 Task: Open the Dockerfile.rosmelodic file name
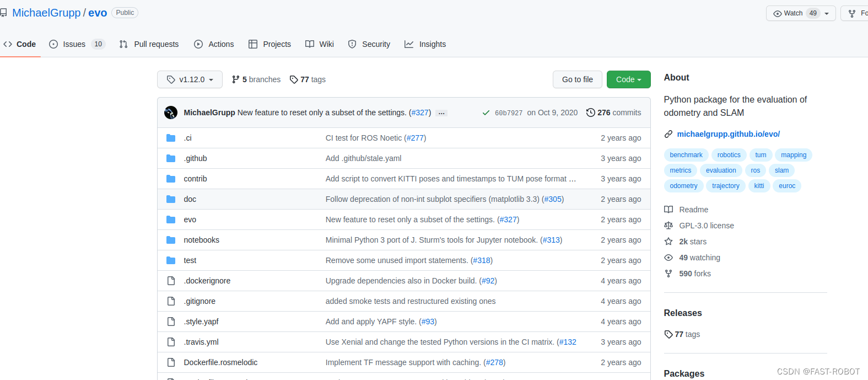(x=220, y=362)
